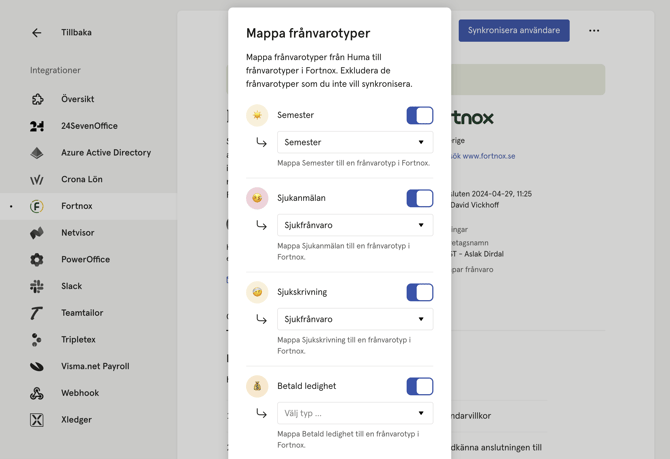Click the Sjukskrivning absence type label
Image resolution: width=670 pixels, height=459 pixels.
302,292
